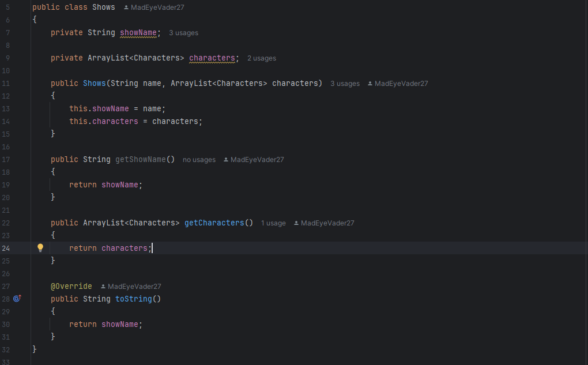This screenshot has width=588, height=365.
Task: Click author icon on the Shows constructor line
Action: point(370,84)
